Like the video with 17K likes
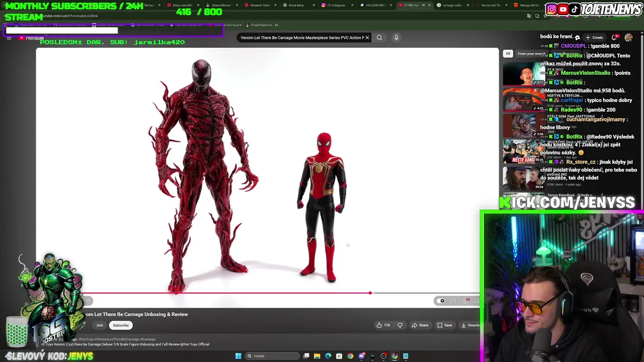Screen dimensions: 644x362 pyautogui.click(x=383, y=325)
